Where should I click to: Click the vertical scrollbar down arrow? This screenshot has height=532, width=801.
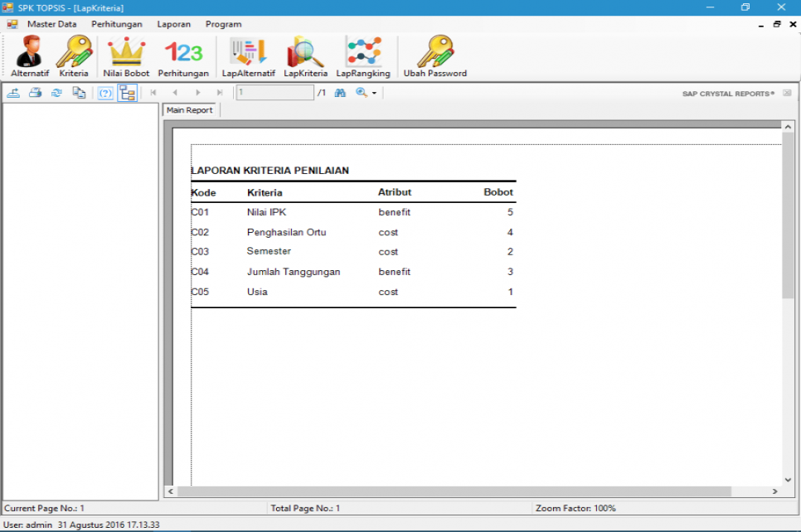[788, 479]
